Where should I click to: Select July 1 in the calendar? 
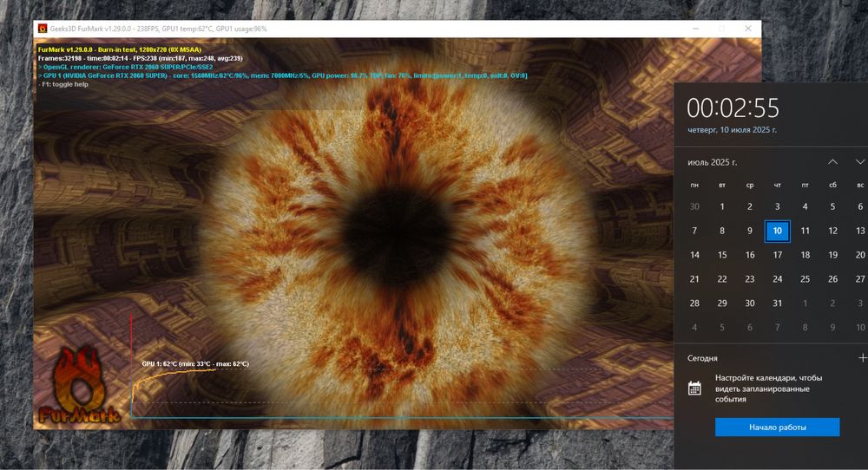click(x=722, y=206)
